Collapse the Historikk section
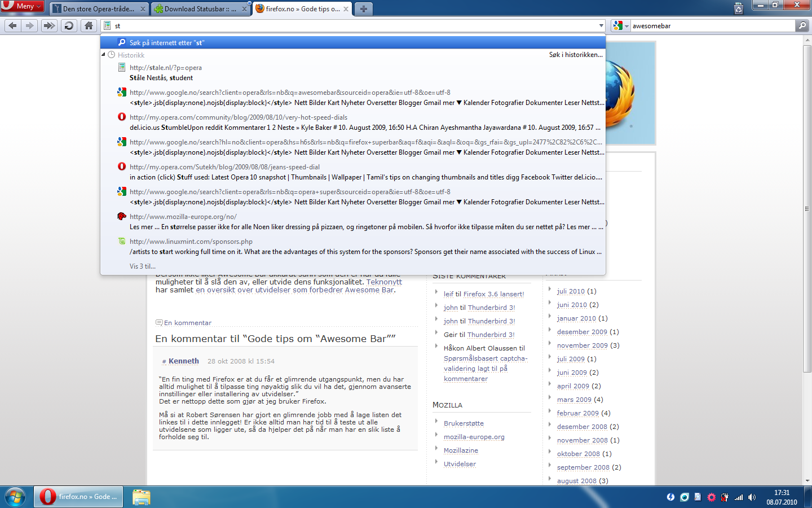 pos(103,55)
